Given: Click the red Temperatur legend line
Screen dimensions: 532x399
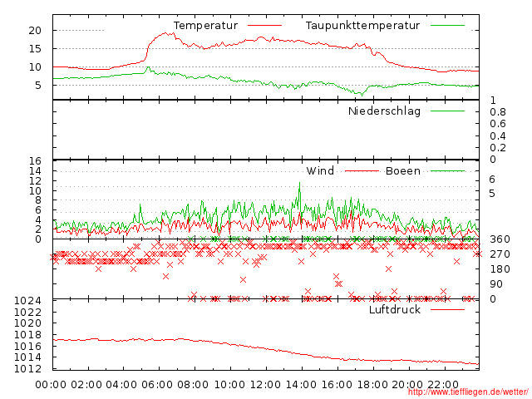Looking at the screenshot, I should (264, 26).
